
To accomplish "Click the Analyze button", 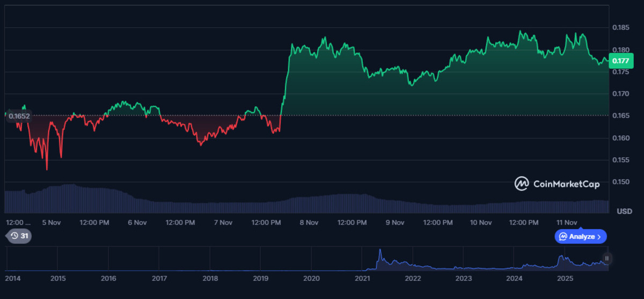I will [581, 236].
